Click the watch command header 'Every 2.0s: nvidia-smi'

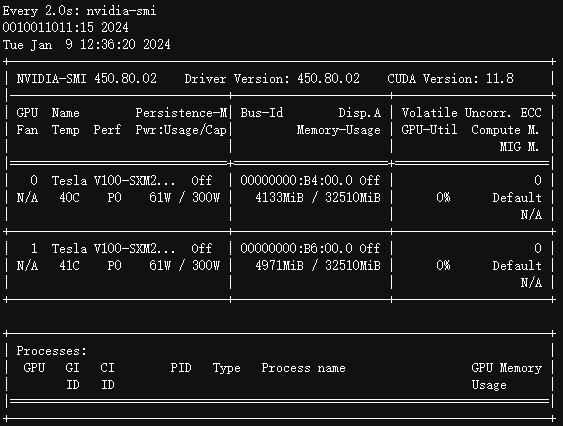(79, 11)
